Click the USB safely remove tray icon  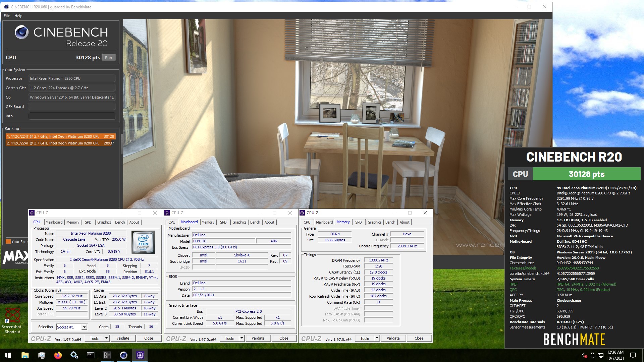tap(592, 355)
